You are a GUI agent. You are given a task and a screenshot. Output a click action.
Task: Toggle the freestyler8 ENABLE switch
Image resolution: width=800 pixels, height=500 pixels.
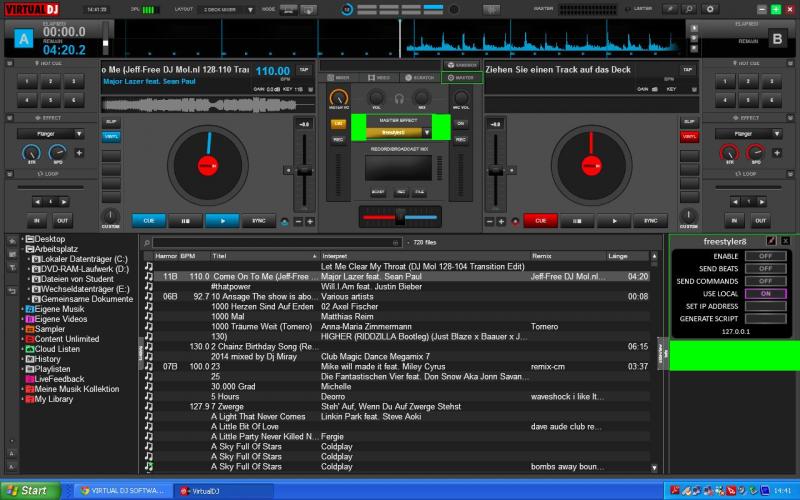click(x=765, y=256)
